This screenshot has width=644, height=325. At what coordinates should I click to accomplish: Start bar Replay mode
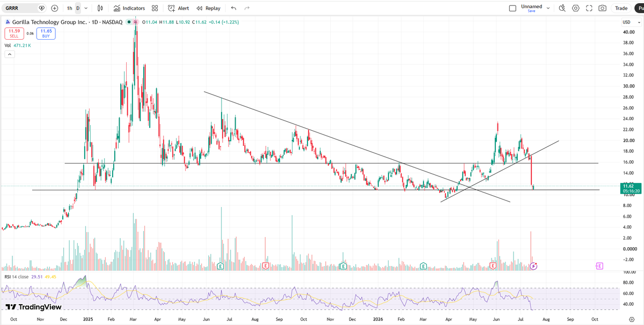click(208, 8)
